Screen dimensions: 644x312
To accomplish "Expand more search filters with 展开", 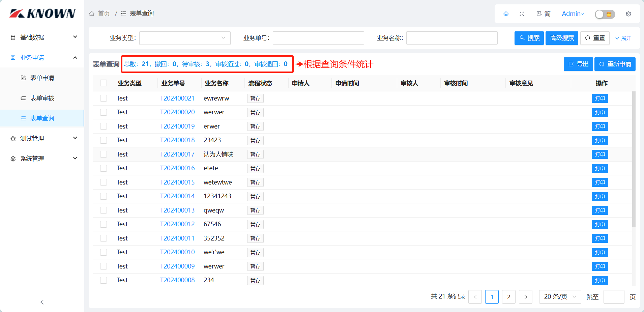I will [x=623, y=38].
